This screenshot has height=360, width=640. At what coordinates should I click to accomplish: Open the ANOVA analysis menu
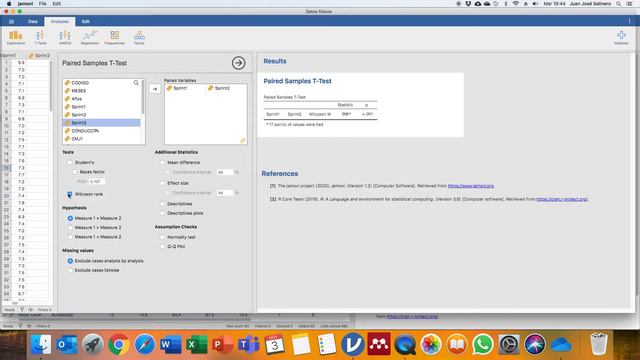(x=65, y=38)
